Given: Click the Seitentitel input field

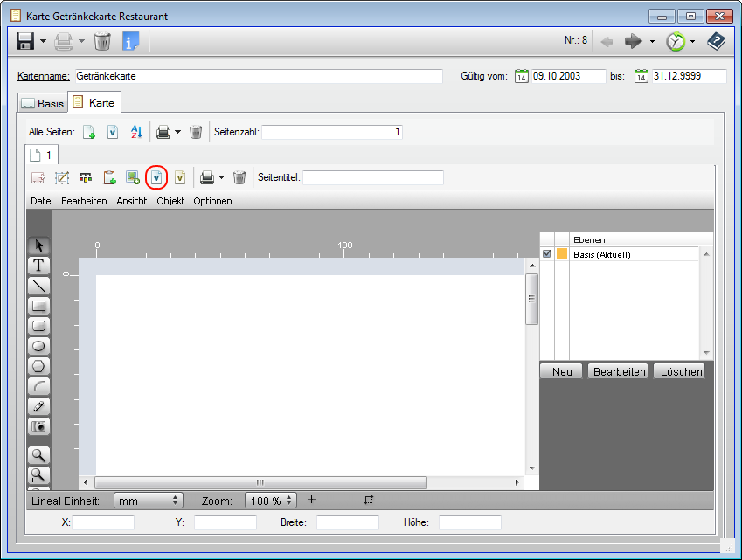Looking at the screenshot, I should click(373, 177).
